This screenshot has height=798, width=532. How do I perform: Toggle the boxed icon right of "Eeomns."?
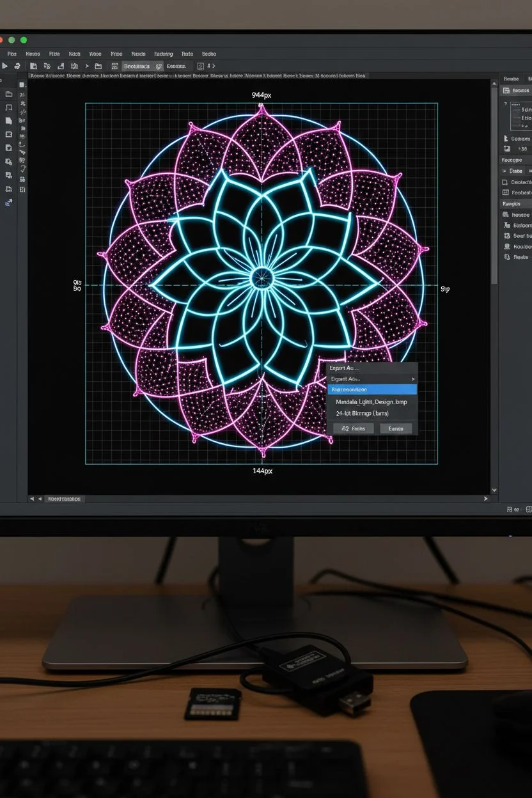pyautogui.click(x=201, y=66)
